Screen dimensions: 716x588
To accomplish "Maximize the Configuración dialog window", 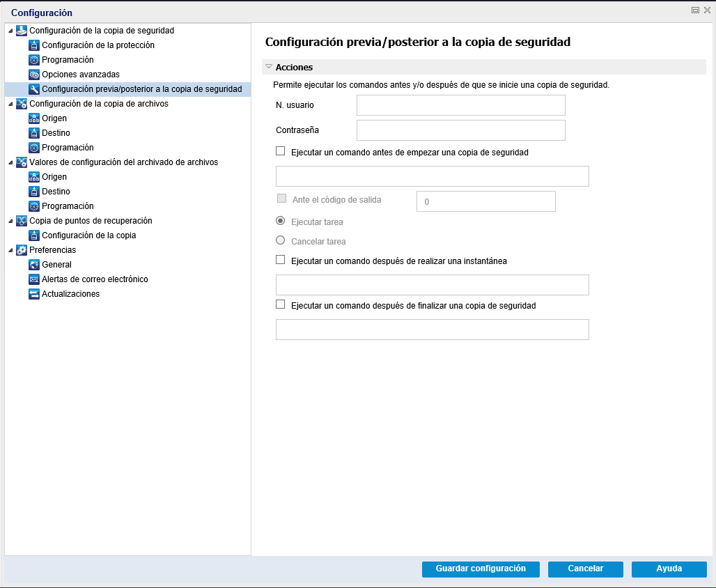I will pos(695,10).
